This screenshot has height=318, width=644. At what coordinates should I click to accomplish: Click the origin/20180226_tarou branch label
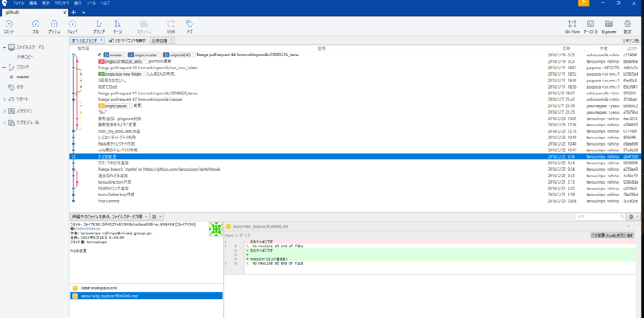tap(122, 61)
